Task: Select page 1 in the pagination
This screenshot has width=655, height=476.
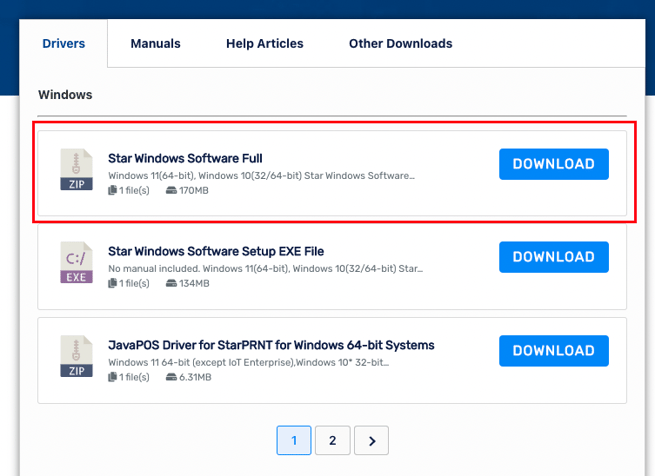Action: point(294,440)
